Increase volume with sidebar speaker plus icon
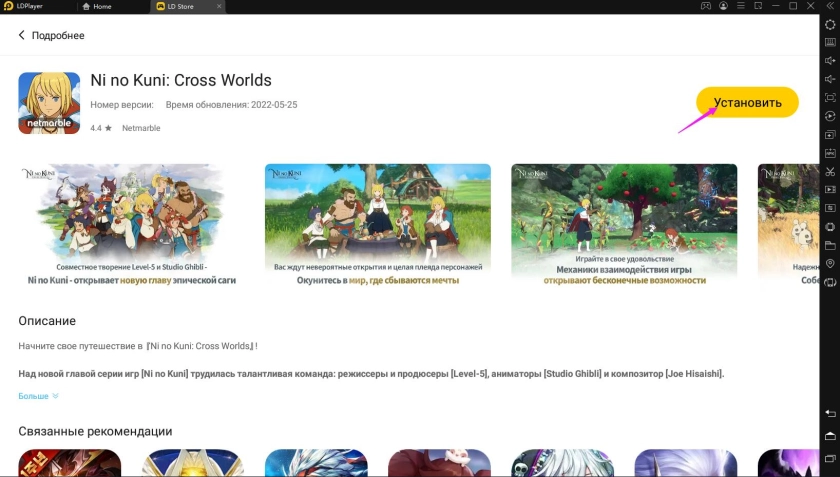 (x=830, y=61)
